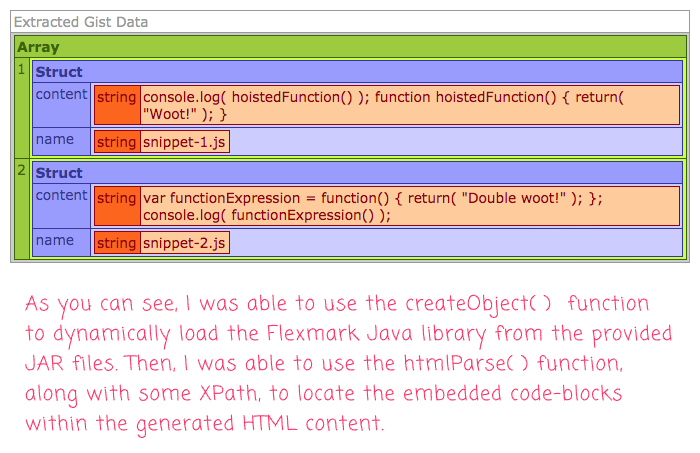This screenshot has height=453, width=700.
Task: Toggle the content key in Struct 1
Action: [62, 105]
